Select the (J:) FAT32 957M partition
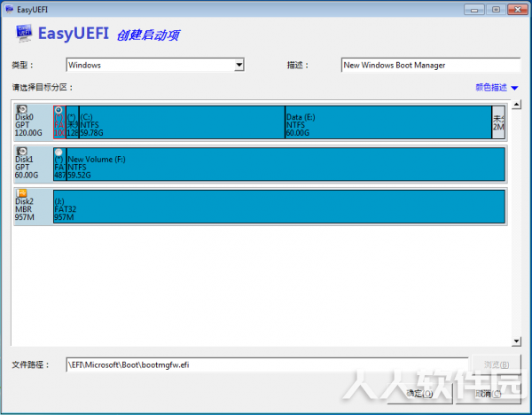 (x=279, y=207)
